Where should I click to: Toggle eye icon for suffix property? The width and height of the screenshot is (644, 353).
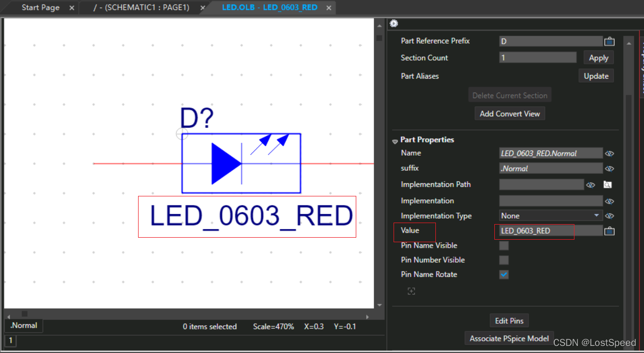pyautogui.click(x=609, y=169)
